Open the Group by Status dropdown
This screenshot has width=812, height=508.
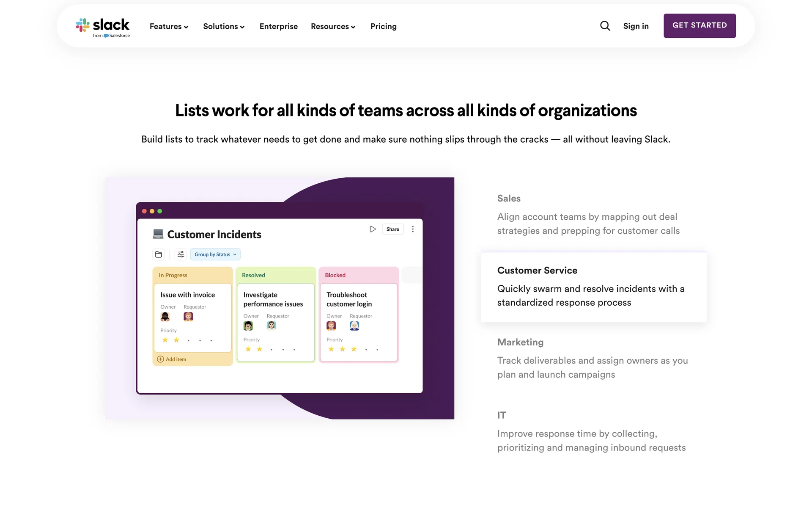215,254
